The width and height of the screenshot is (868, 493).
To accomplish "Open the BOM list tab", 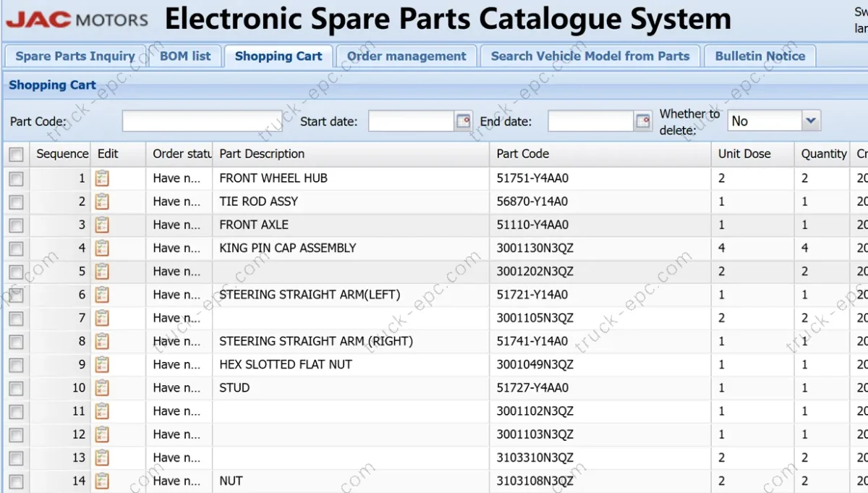I will [185, 56].
